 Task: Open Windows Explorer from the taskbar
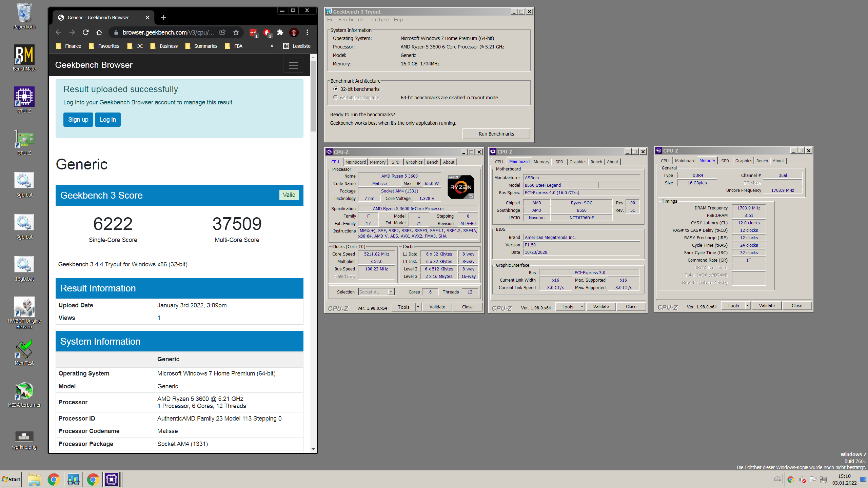34,480
